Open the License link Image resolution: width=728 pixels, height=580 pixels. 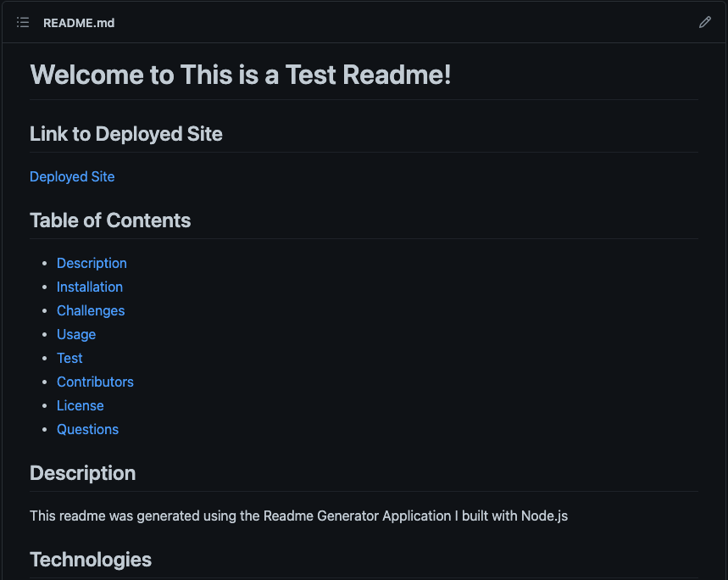pyautogui.click(x=80, y=405)
